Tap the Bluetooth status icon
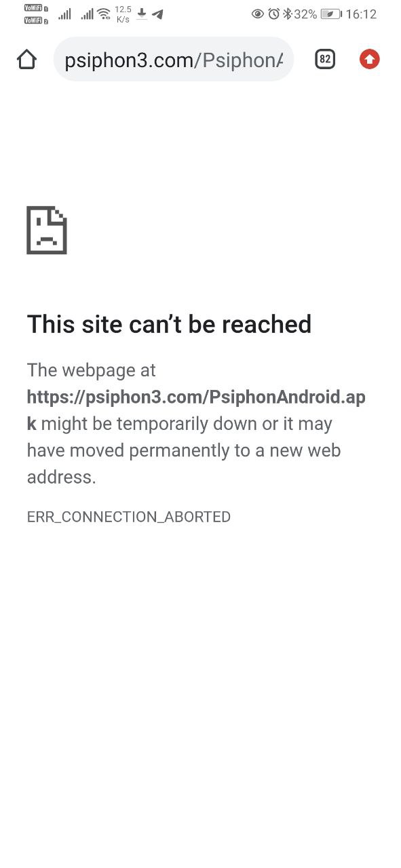Image resolution: width=401 pixels, height=868 pixels. tap(287, 14)
